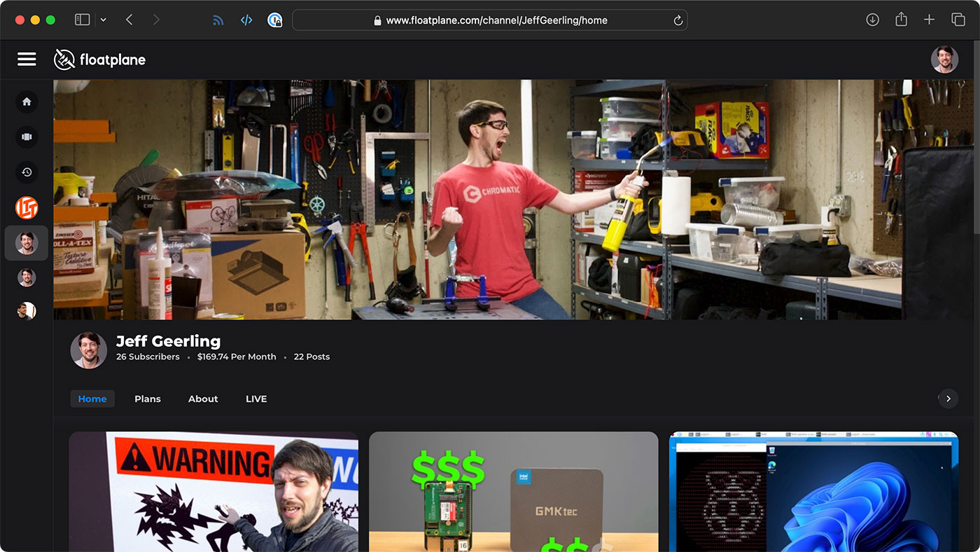Open watch history icon in sidebar
Viewport: 980px width, 552px height.
tap(27, 172)
